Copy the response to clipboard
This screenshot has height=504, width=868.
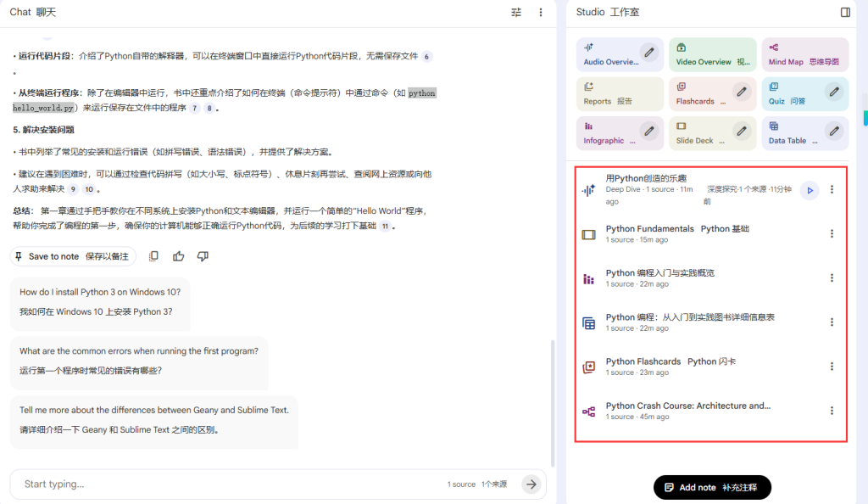point(153,256)
